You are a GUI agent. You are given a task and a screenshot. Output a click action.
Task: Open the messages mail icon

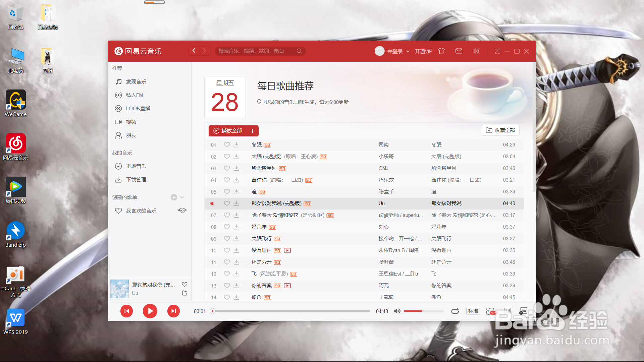[459, 51]
